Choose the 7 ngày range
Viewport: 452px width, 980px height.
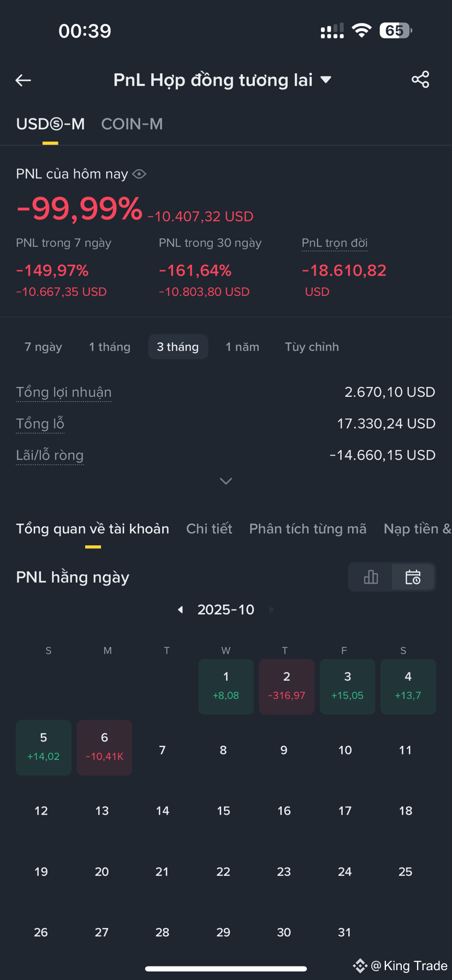point(43,347)
